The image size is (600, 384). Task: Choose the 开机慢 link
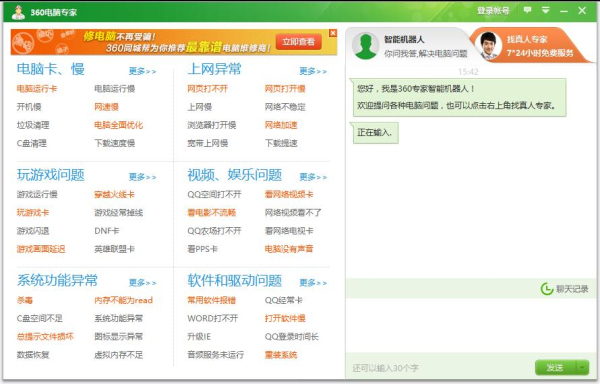pos(29,107)
